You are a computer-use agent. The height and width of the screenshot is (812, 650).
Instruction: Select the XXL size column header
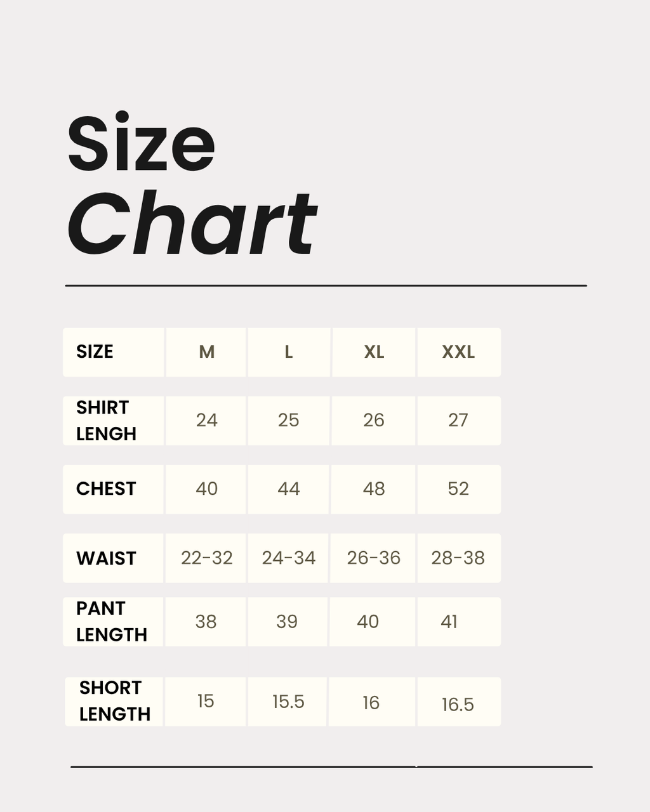pos(459,352)
